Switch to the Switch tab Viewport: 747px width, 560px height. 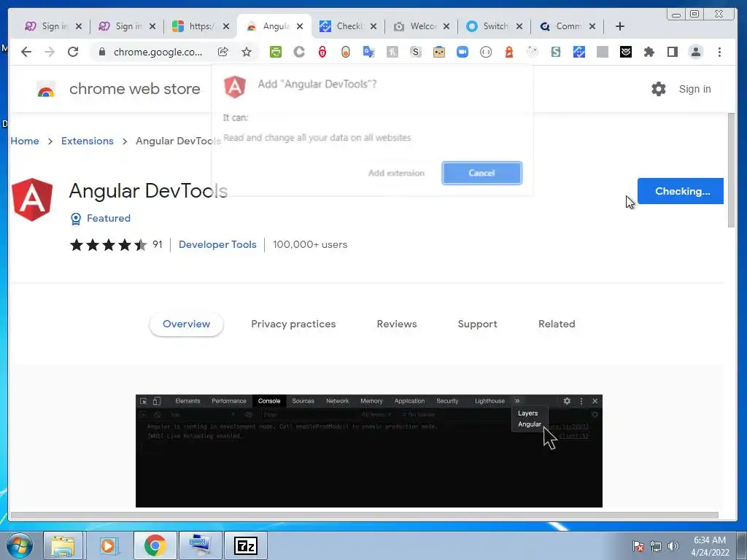pyautogui.click(x=494, y=26)
